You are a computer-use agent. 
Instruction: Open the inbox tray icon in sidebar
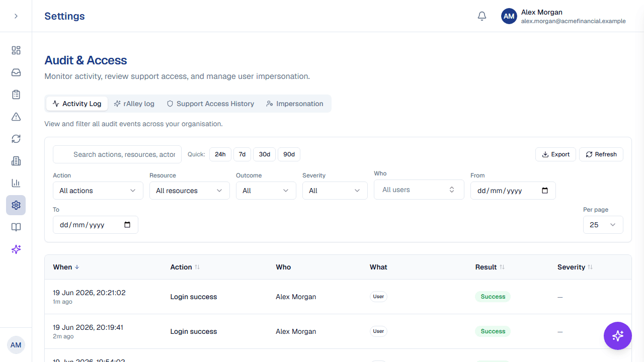[16, 72]
